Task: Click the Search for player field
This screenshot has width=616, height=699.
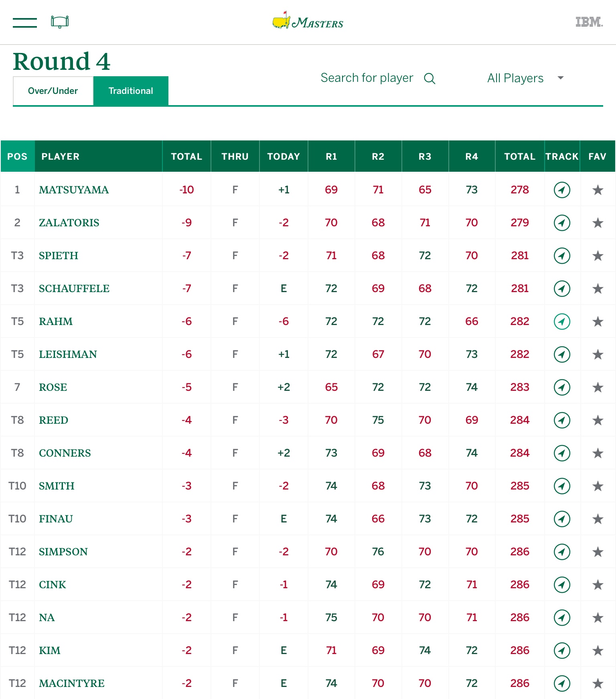Action: pos(367,78)
